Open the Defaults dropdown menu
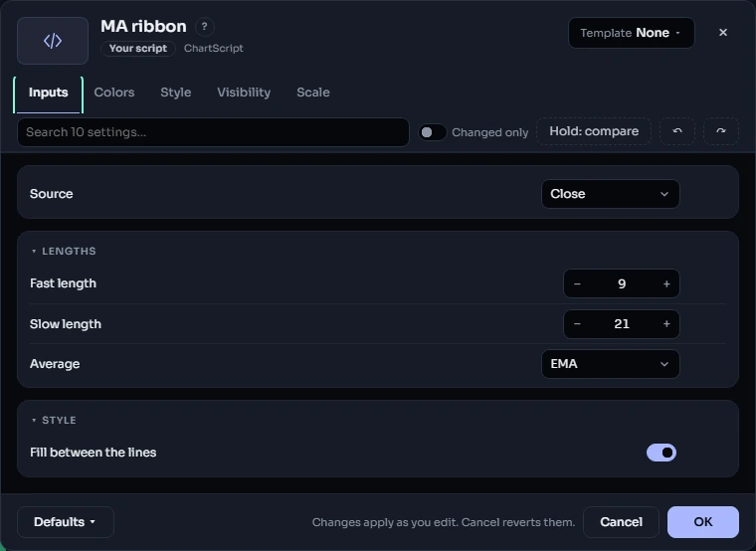 [66, 522]
